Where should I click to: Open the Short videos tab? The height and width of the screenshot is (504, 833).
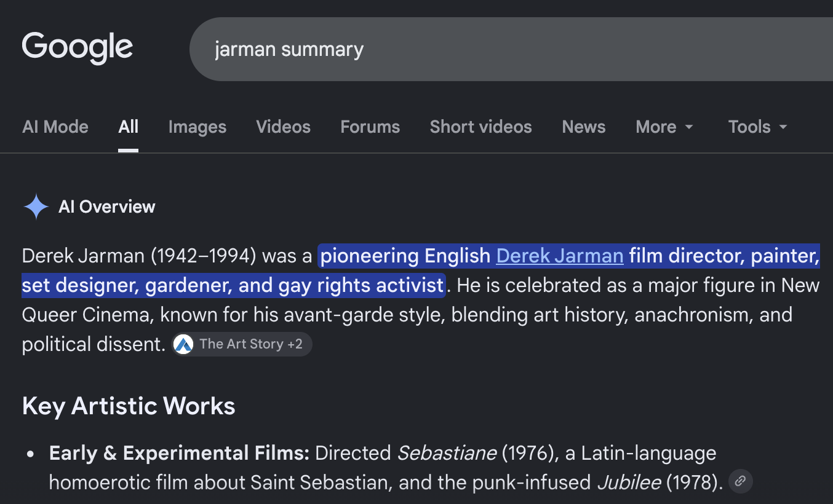481,127
